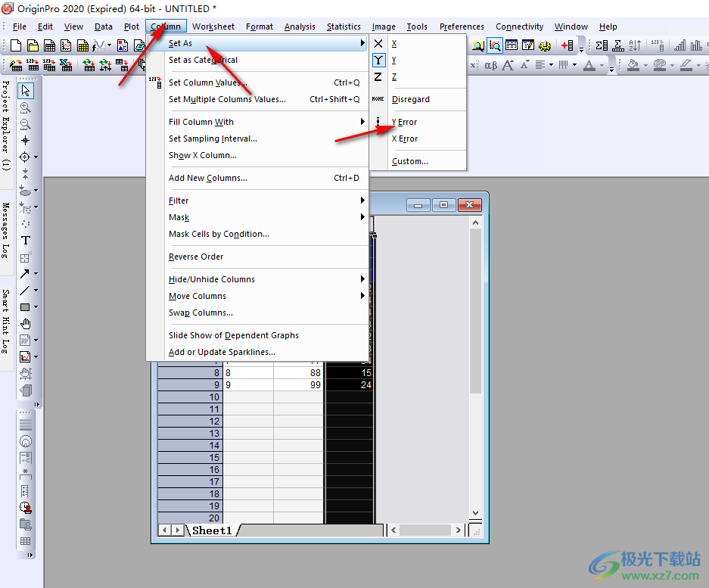Open the new layout page icon

pos(123,45)
